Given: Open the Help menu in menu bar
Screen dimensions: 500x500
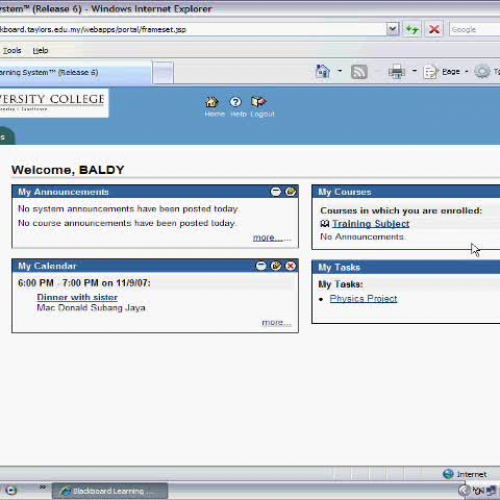Looking at the screenshot, I should pos(40,50).
